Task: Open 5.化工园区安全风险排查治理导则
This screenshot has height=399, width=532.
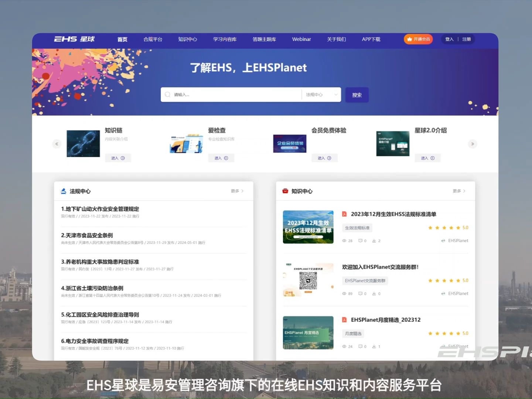Action: (x=100, y=315)
